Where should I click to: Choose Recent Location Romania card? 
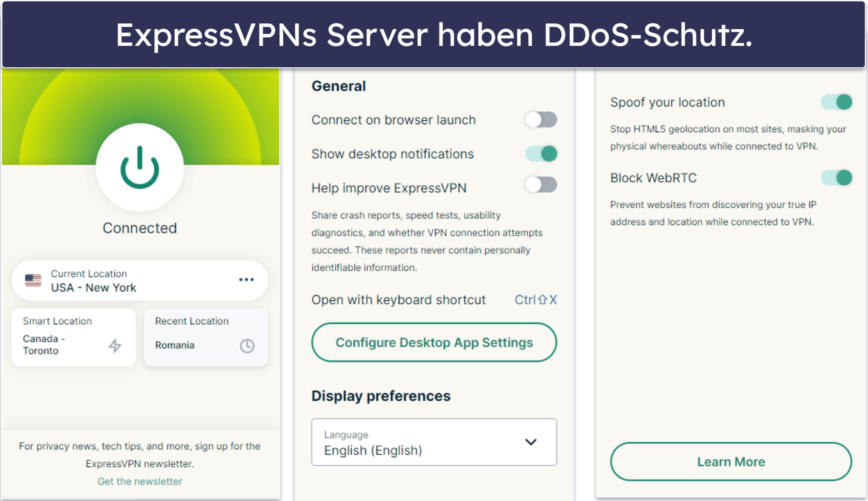tap(206, 337)
